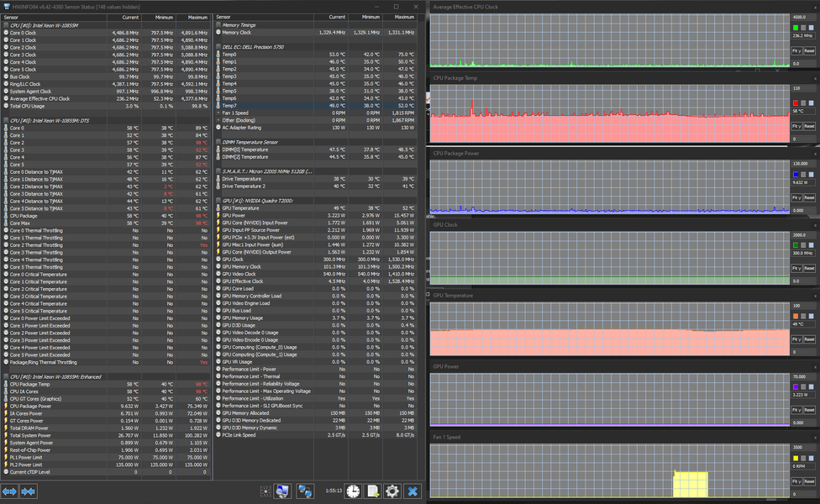The width and height of the screenshot is (820, 504).
Task: Select the CPU Package row under DTS
Action: click(x=106, y=215)
